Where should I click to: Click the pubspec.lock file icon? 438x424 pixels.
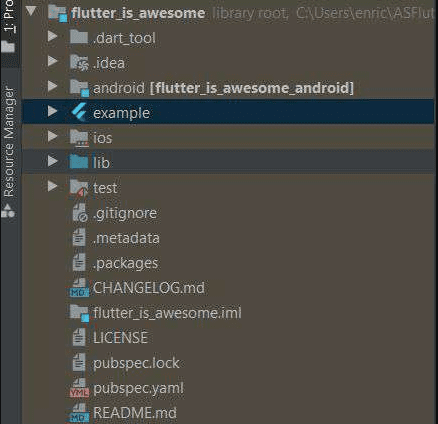click(79, 363)
